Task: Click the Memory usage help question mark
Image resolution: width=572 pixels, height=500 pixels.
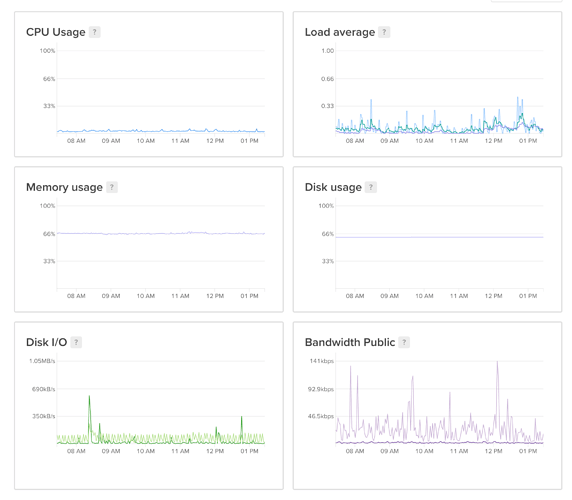Action: coord(112,187)
